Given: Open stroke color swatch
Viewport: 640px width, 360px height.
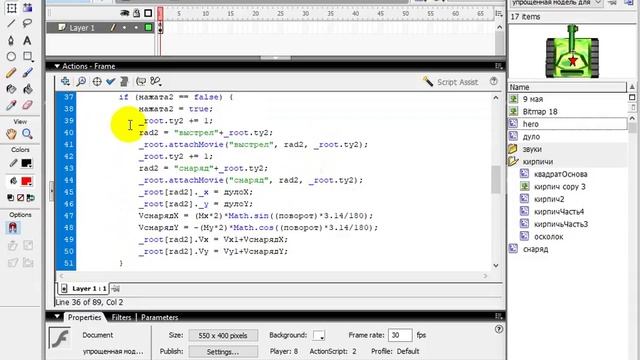Looking at the screenshot, I should point(27,163).
